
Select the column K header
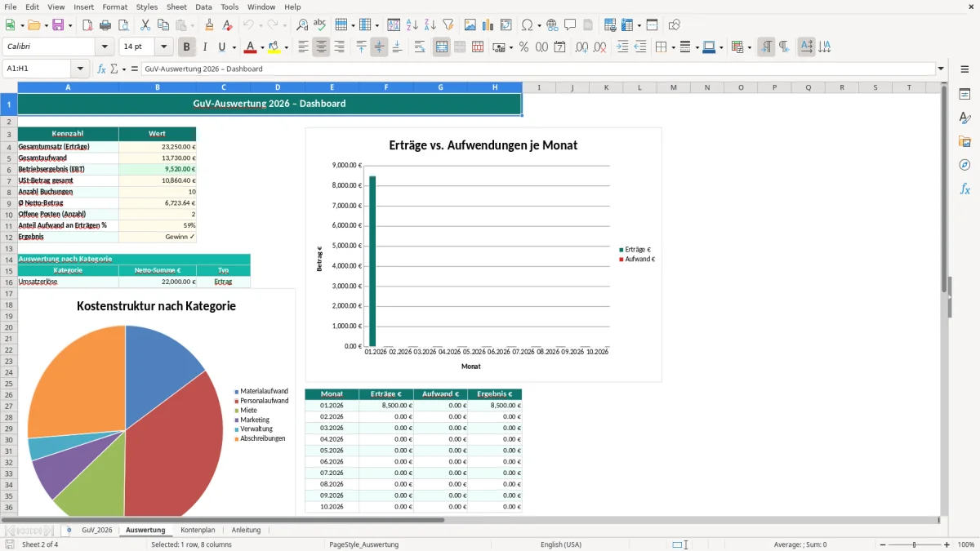pos(606,87)
